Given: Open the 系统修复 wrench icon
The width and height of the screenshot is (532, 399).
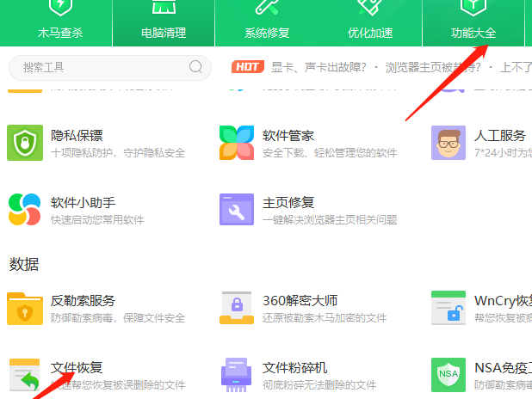Looking at the screenshot, I should pos(267,7).
